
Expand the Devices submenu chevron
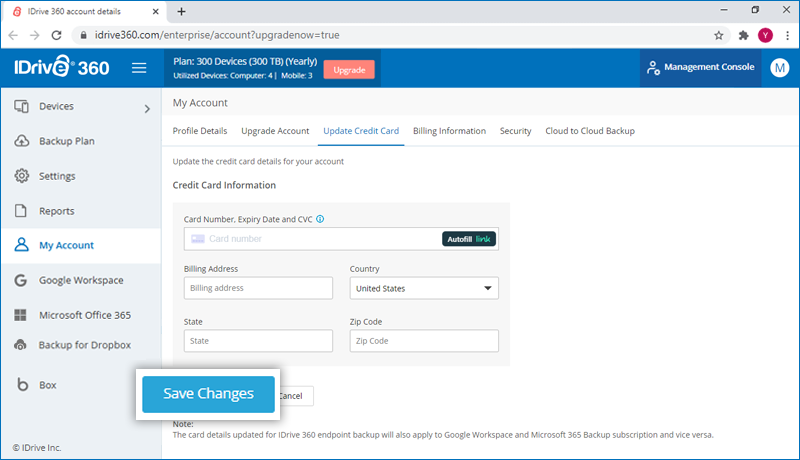pyautogui.click(x=147, y=109)
